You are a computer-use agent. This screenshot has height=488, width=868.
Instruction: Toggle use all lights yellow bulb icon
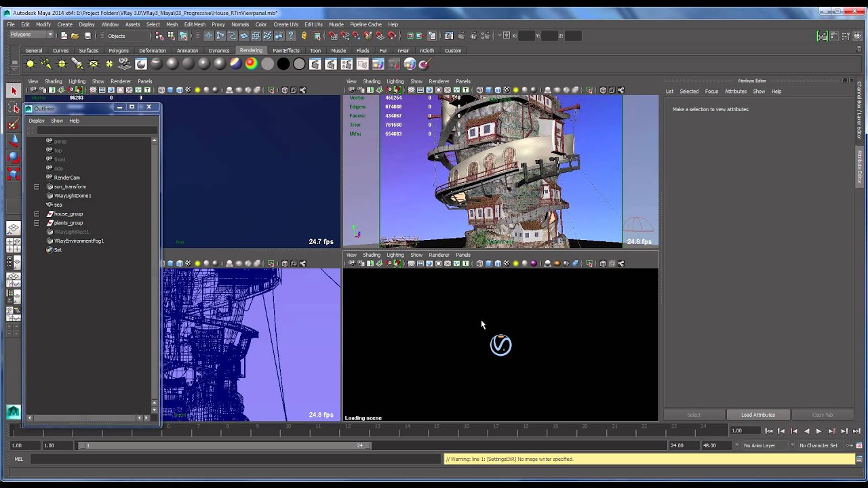[x=197, y=90]
